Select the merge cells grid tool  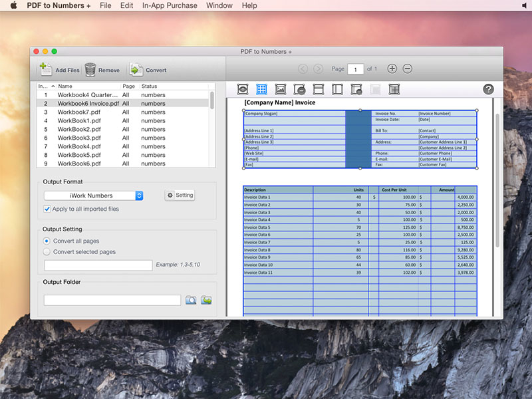(x=394, y=90)
